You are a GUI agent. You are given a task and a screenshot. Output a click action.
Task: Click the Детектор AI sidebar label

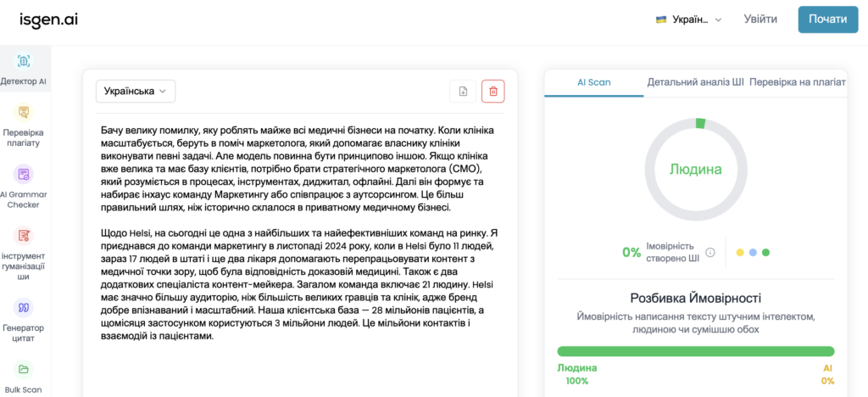(x=23, y=81)
